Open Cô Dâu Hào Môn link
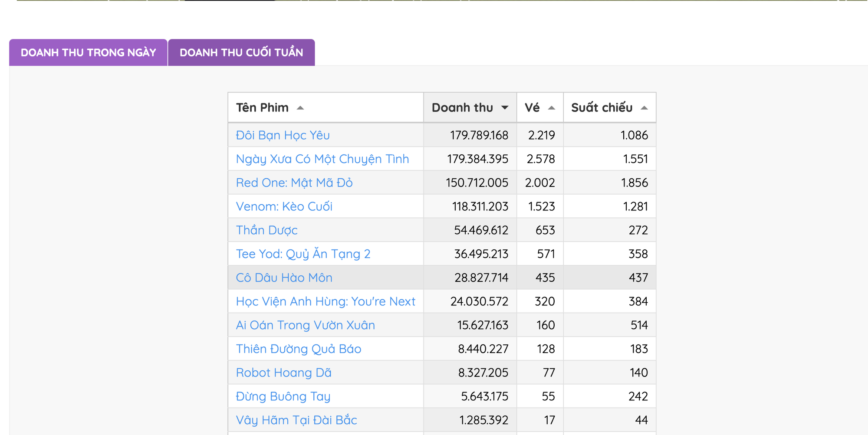The height and width of the screenshot is (435, 868). 284,278
